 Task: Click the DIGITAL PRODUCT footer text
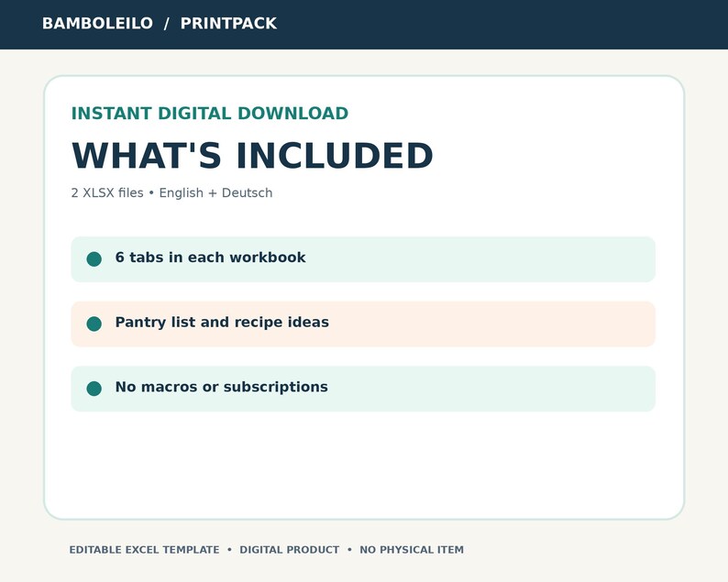[x=289, y=550]
